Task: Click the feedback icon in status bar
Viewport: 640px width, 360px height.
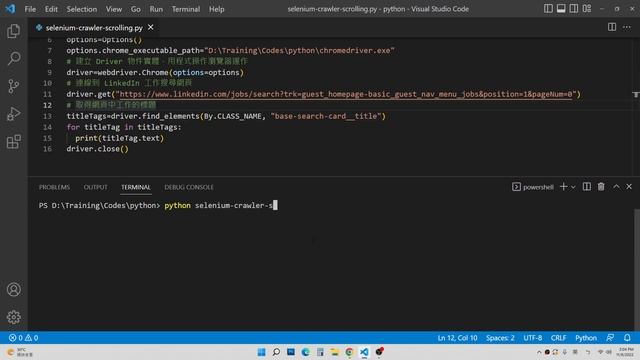Action: tap(610, 338)
